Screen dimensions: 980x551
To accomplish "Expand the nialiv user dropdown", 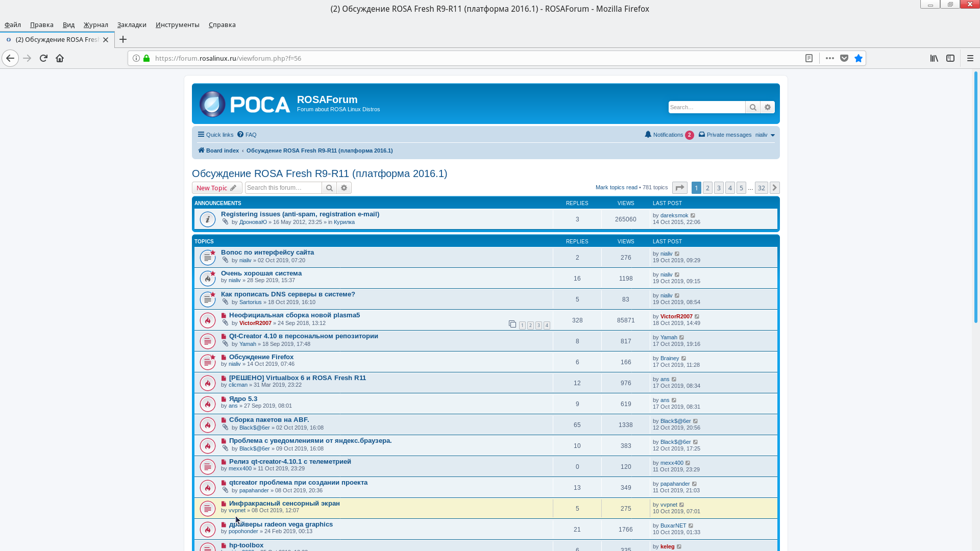I will coord(765,135).
